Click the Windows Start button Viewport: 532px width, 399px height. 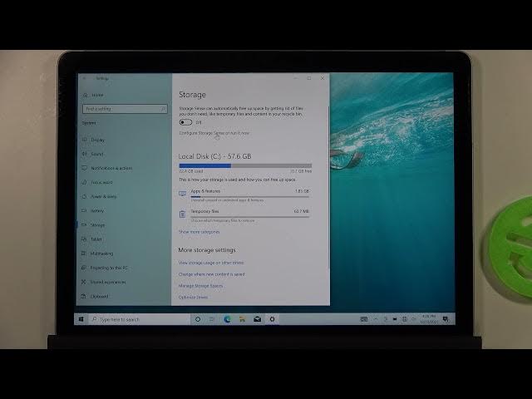pyautogui.click(x=81, y=319)
